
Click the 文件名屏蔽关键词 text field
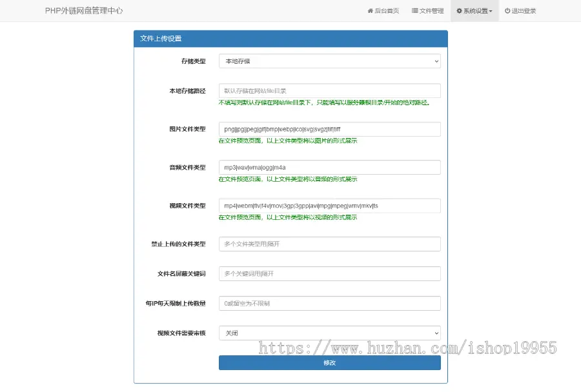330,273
